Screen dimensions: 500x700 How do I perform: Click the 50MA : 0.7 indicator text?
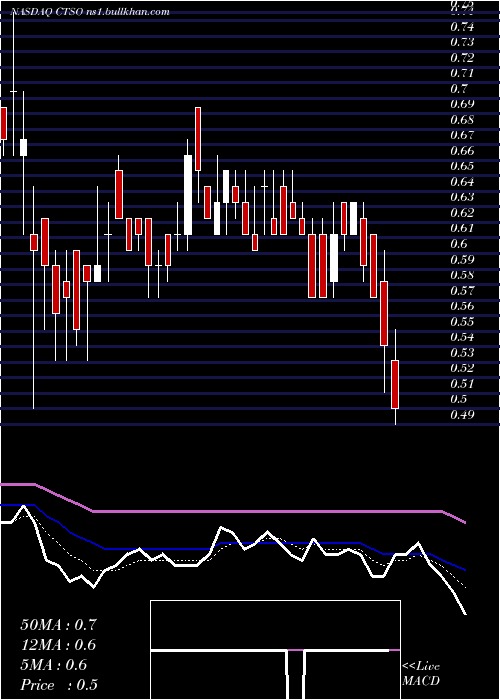pos(58,625)
